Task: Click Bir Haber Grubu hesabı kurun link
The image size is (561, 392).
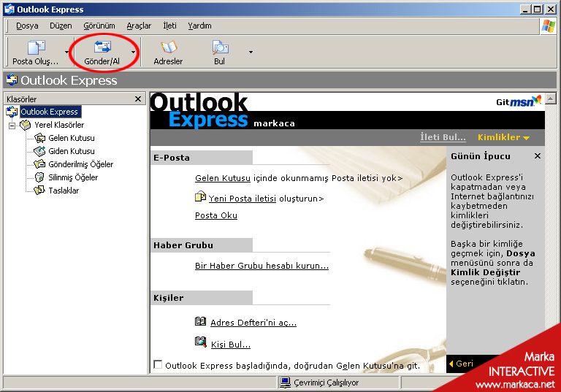Action: click(262, 266)
